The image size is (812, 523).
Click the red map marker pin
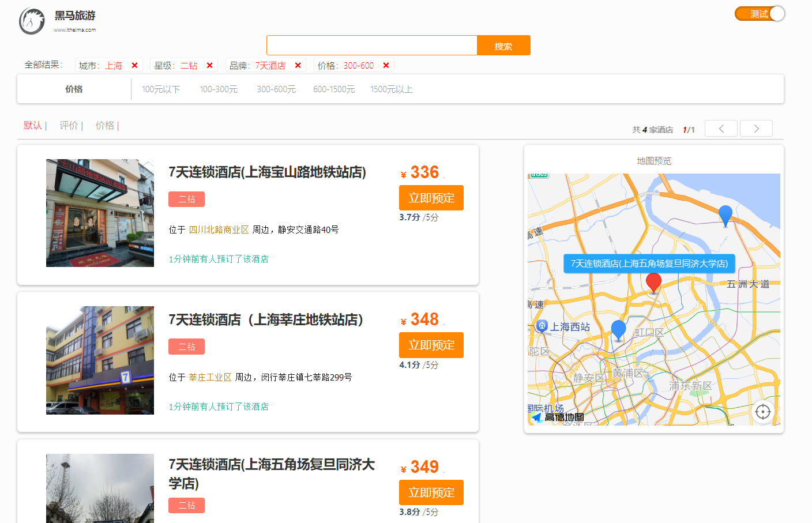click(653, 283)
